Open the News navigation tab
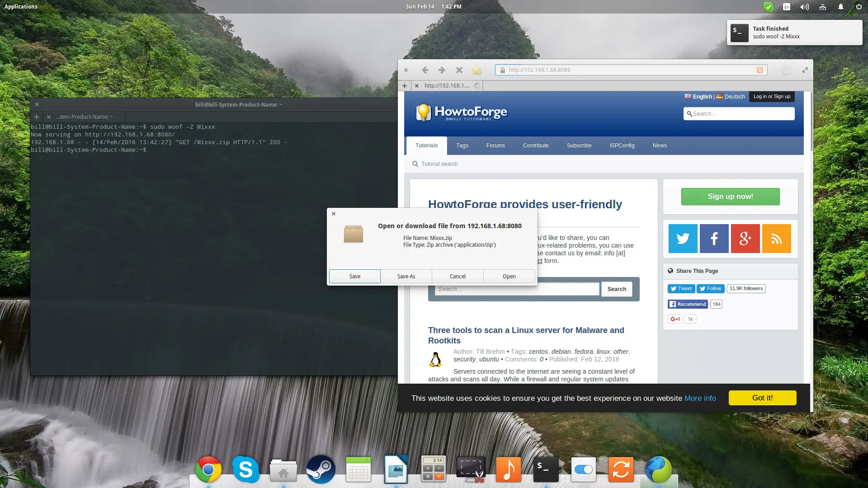Image resolution: width=868 pixels, height=488 pixels. (660, 145)
